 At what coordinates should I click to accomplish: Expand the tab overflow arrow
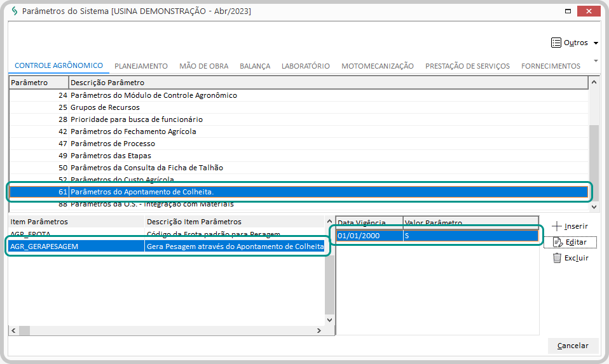(x=596, y=61)
